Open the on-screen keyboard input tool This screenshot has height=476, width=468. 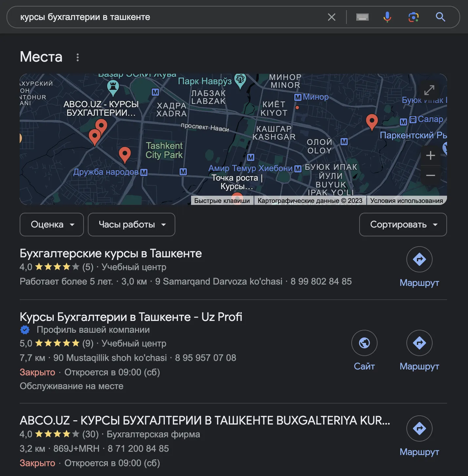pyautogui.click(x=362, y=17)
